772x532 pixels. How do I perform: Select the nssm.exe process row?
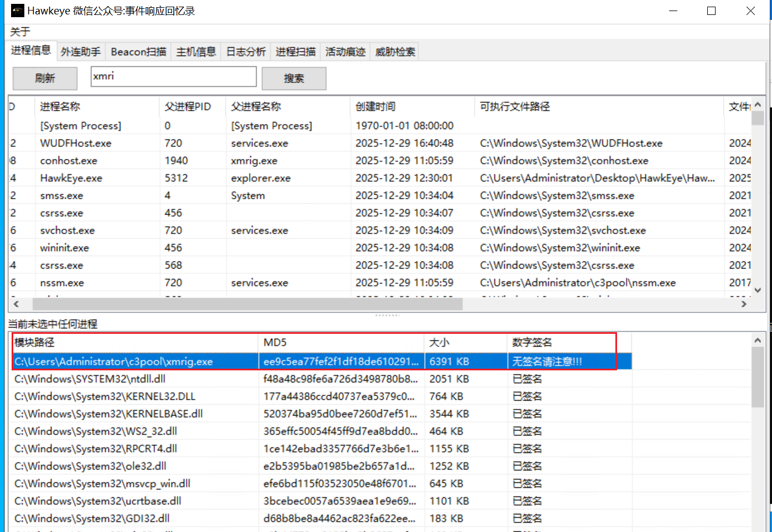click(62, 282)
